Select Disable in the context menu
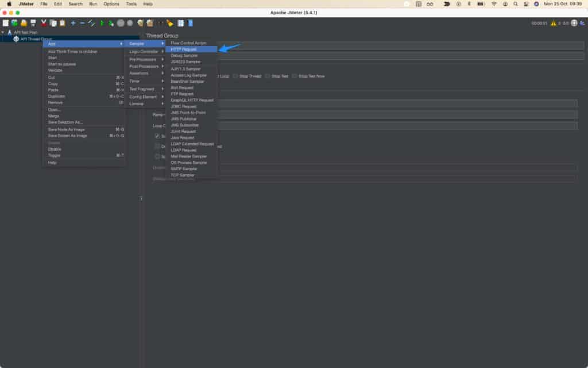 [x=84, y=149]
